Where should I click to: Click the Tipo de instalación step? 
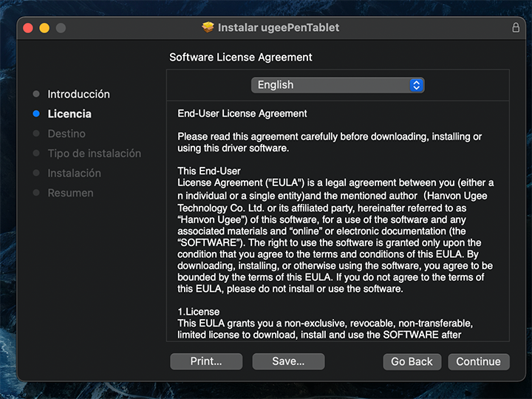94,153
